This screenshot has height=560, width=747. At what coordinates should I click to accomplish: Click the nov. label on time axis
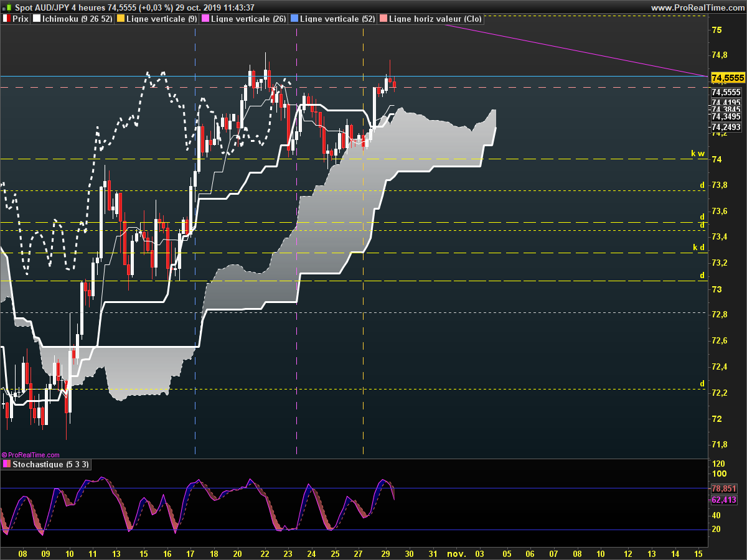click(456, 553)
